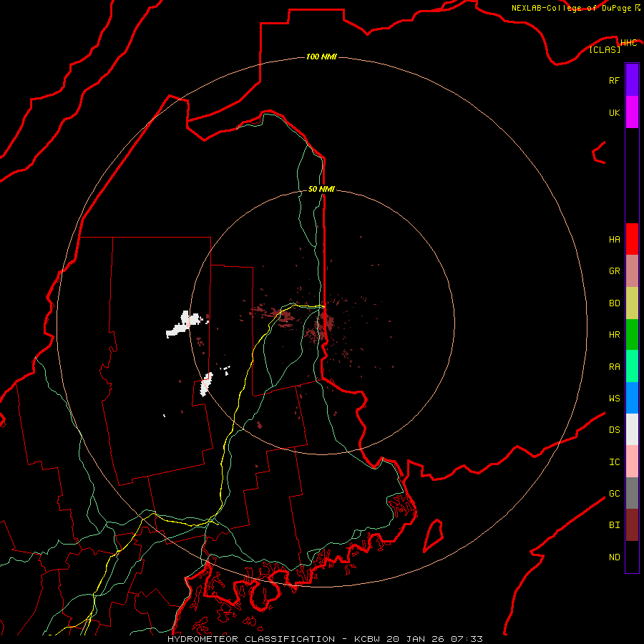Click the '07:33' timestamp
Image resolution: width=644 pixels, height=644 pixels.
[x=467, y=639]
